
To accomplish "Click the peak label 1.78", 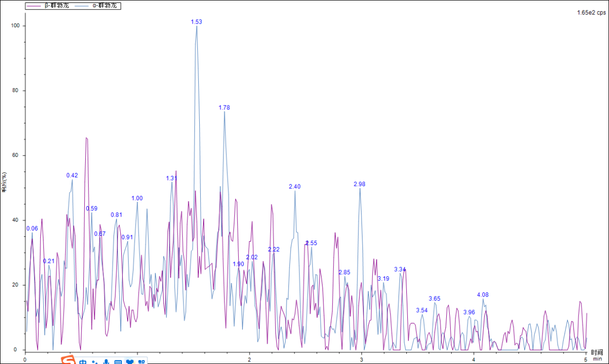I will [224, 108].
